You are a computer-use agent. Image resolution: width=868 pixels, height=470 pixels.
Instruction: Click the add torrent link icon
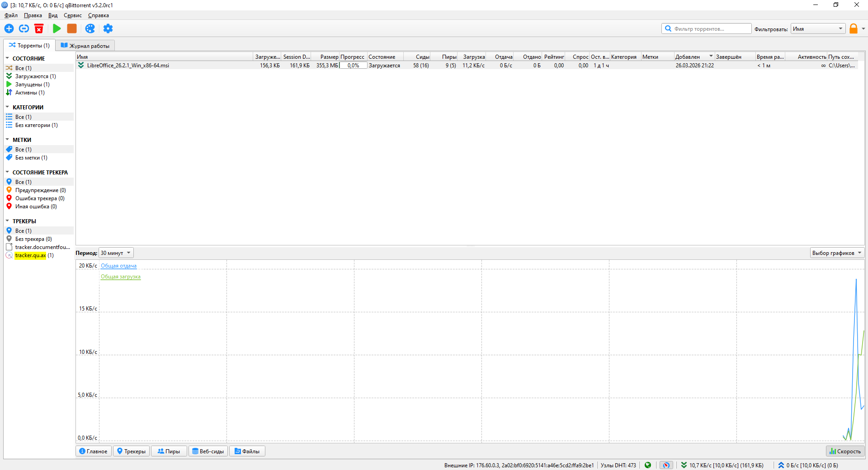24,28
